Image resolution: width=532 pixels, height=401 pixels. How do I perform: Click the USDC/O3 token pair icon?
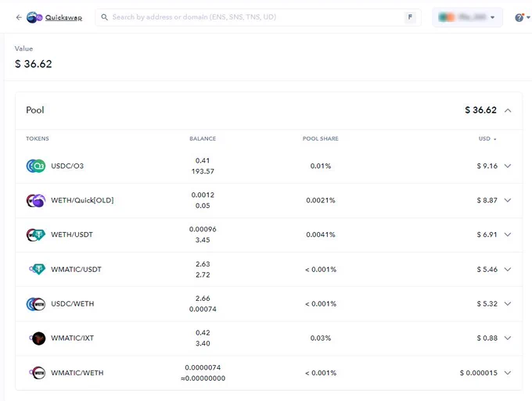(36, 166)
